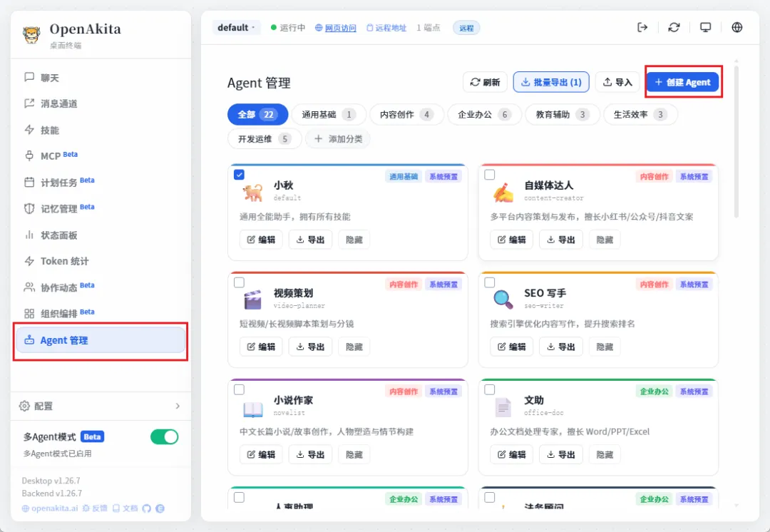The height and width of the screenshot is (532, 770).
Task: Check the 人事助理 agent checkbox
Action: point(239,497)
